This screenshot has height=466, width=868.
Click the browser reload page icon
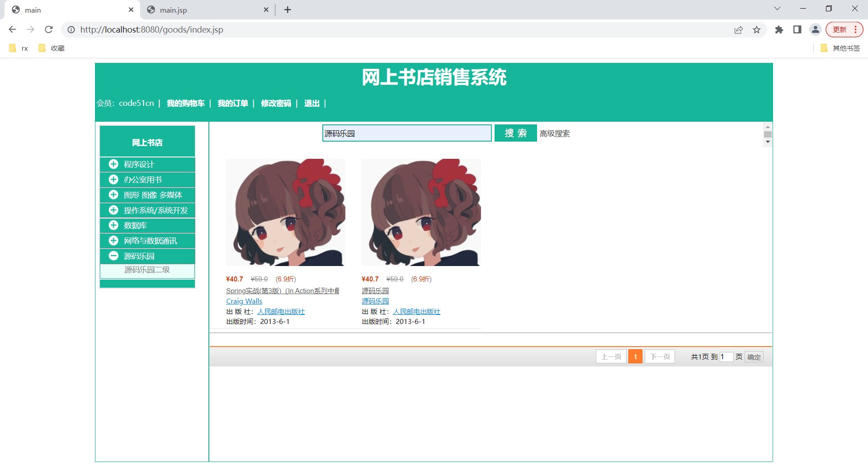[49, 29]
